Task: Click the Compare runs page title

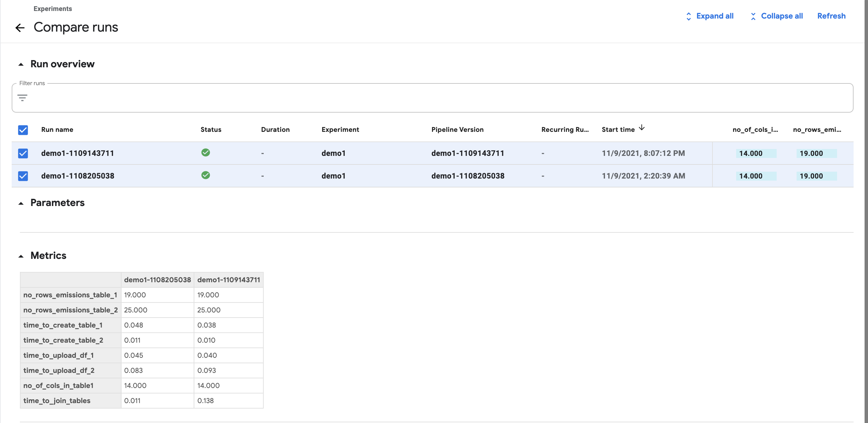Action: [x=76, y=27]
